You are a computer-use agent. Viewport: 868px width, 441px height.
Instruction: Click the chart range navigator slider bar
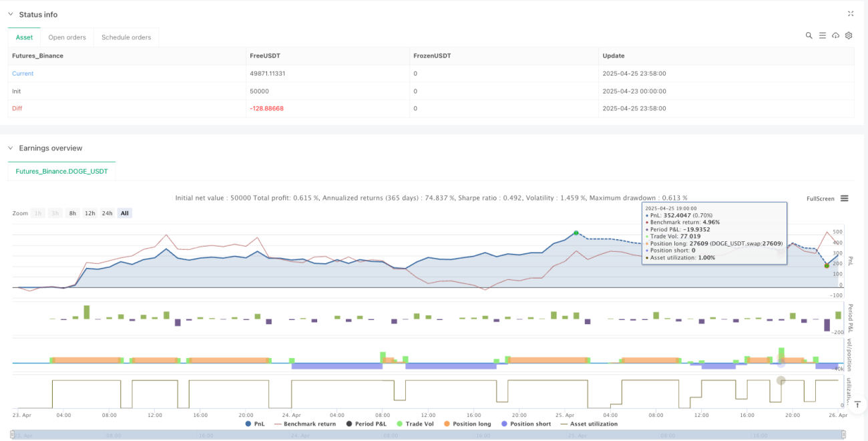(431, 435)
